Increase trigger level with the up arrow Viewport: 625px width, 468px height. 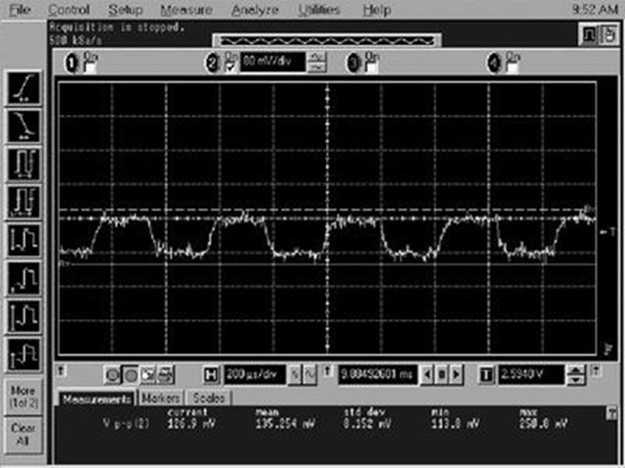click(x=576, y=370)
